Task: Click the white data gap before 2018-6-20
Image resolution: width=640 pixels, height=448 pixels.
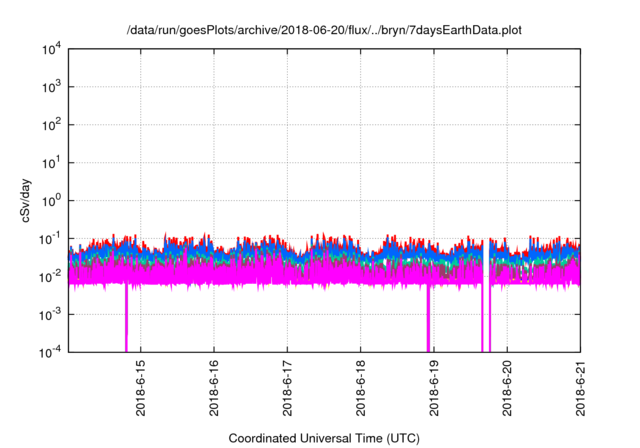Action: pyautogui.click(x=486, y=296)
